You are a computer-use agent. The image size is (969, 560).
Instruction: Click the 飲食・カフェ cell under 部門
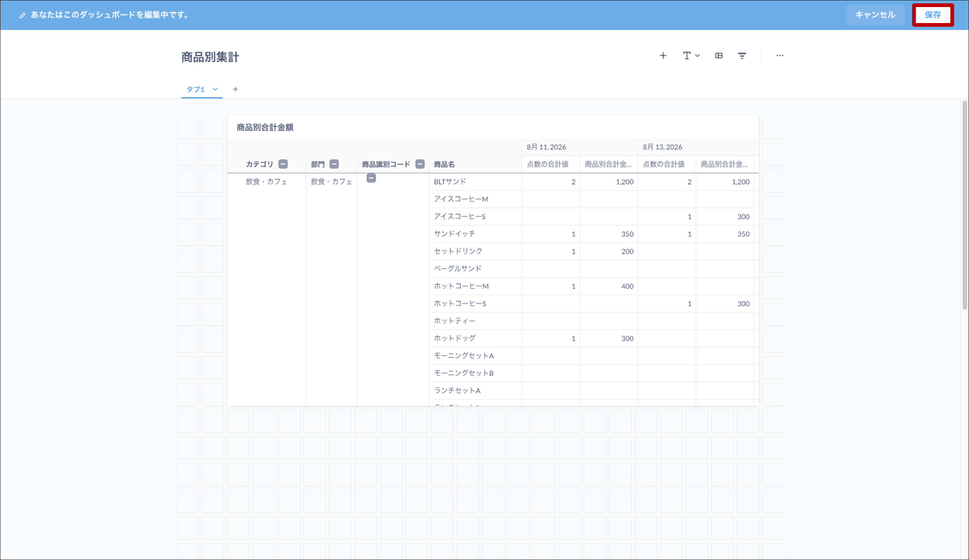pyautogui.click(x=331, y=181)
